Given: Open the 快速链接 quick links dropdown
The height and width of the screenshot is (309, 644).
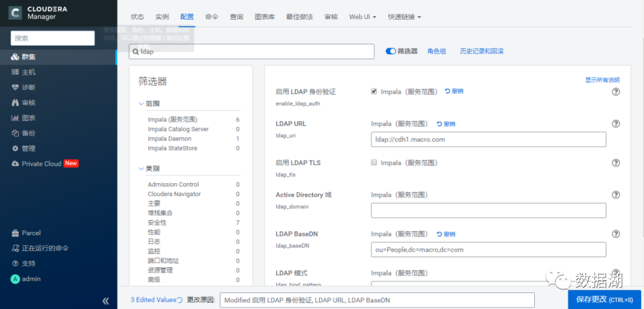Looking at the screenshot, I should coord(404,17).
